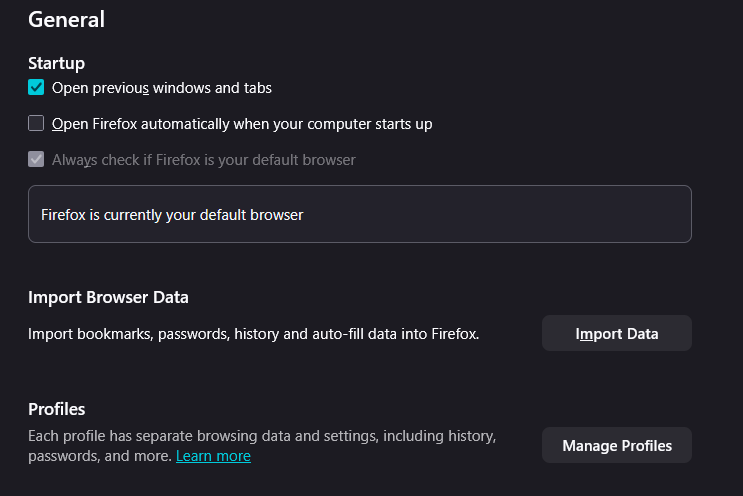Click the "Each profile has separate browsing data" text line

pyautogui.click(x=262, y=436)
